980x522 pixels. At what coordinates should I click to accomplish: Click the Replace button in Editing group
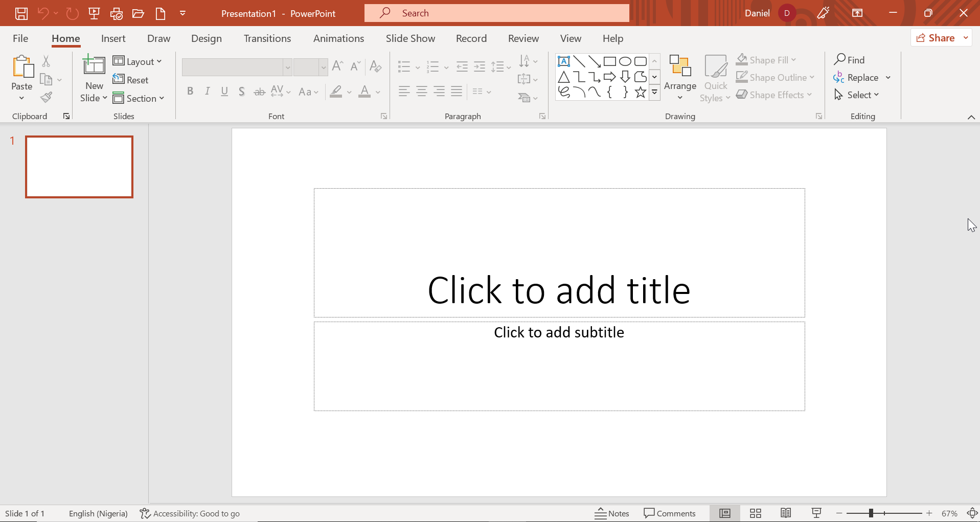click(862, 77)
